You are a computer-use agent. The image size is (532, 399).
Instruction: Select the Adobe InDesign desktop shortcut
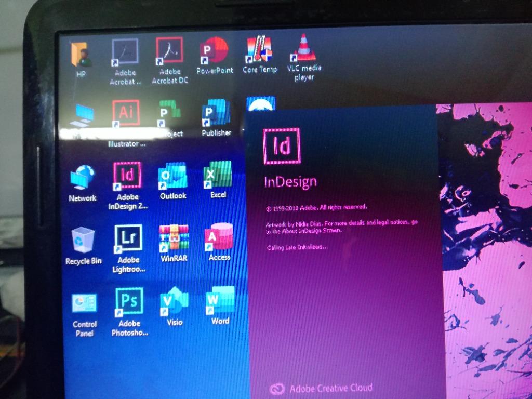pos(127,177)
